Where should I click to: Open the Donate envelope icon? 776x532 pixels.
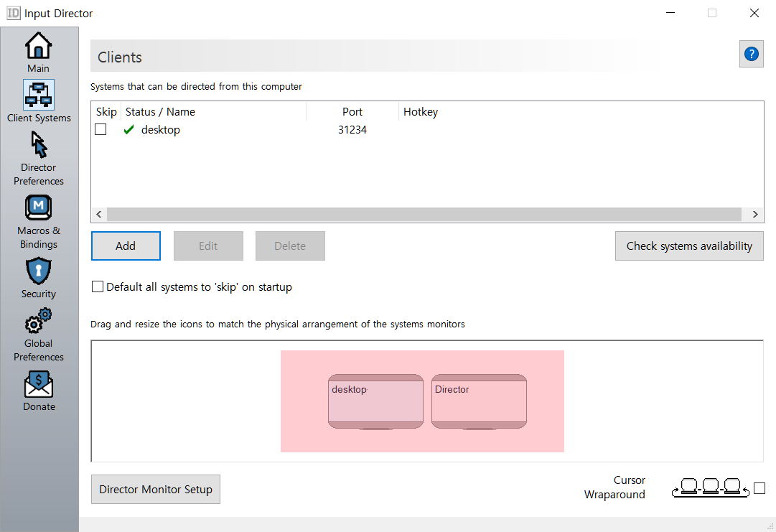click(39, 384)
